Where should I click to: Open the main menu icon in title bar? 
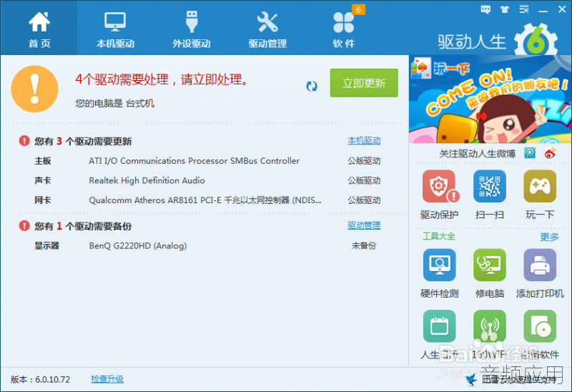pyautogui.click(x=524, y=9)
